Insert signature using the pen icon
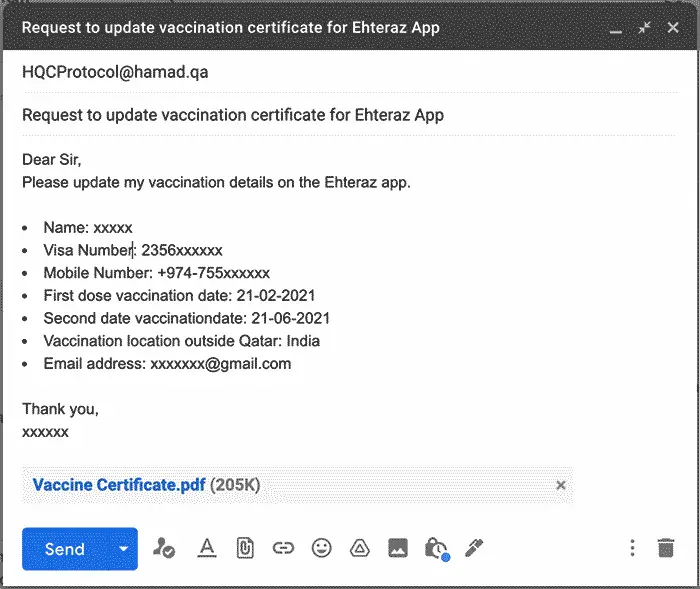 [x=474, y=548]
